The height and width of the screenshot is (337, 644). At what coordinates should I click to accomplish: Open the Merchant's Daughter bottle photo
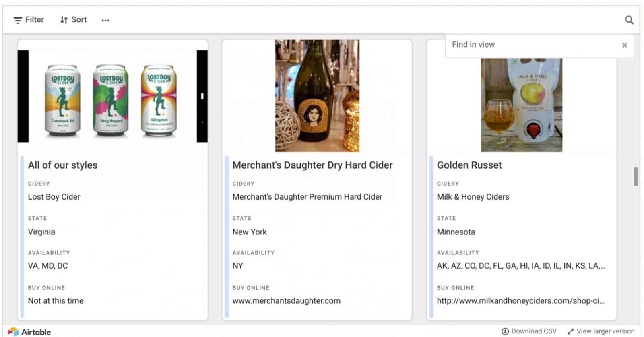coord(317,96)
